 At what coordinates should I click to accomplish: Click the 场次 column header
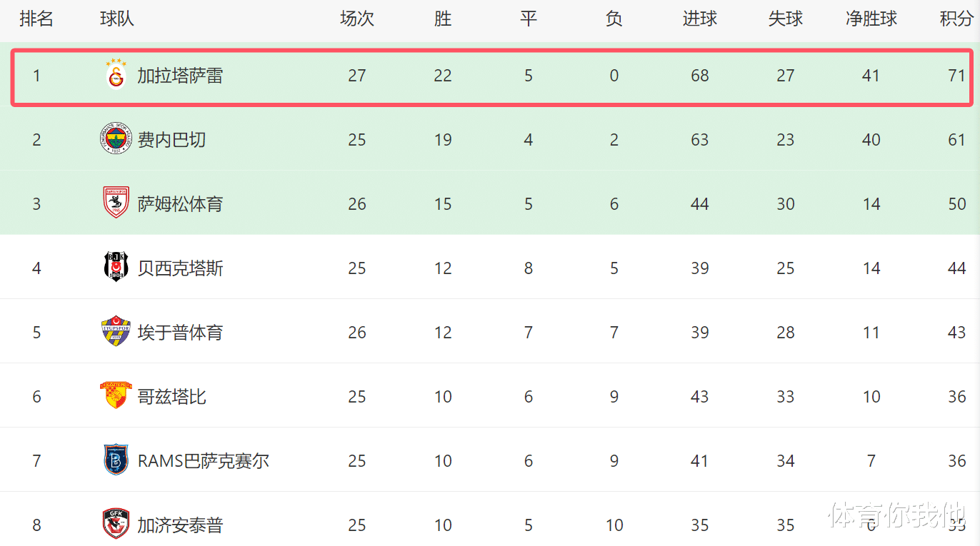point(357,19)
